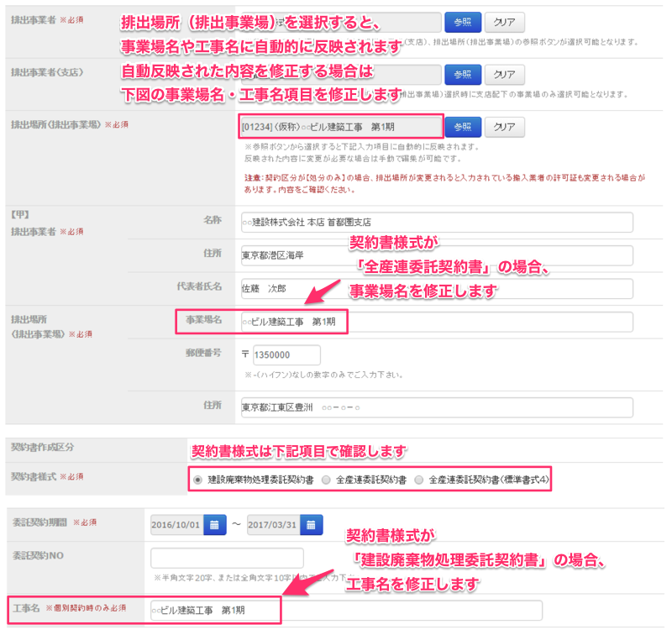672x635 pixels.
Task: Focus the 排出場所 field showing [01234]
Action: 340,127
